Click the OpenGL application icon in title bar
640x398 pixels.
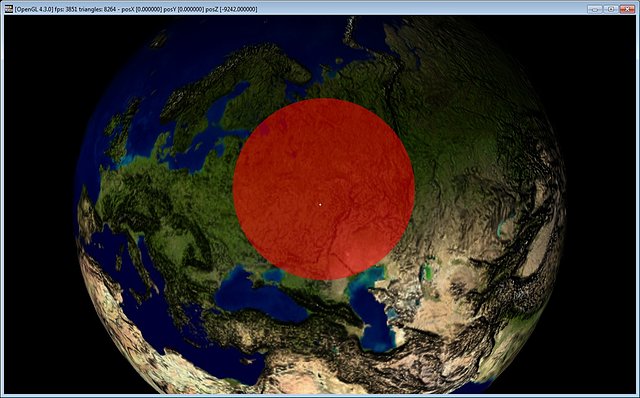click(x=9, y=9)
